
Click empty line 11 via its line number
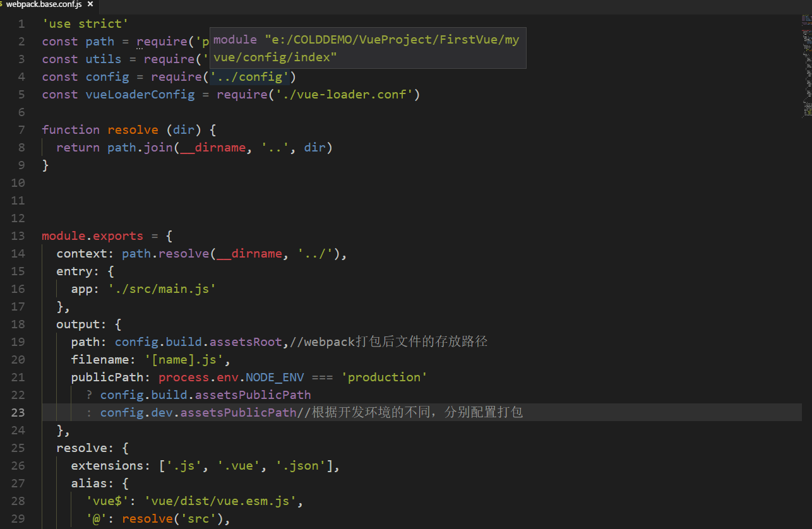[18, 200]
